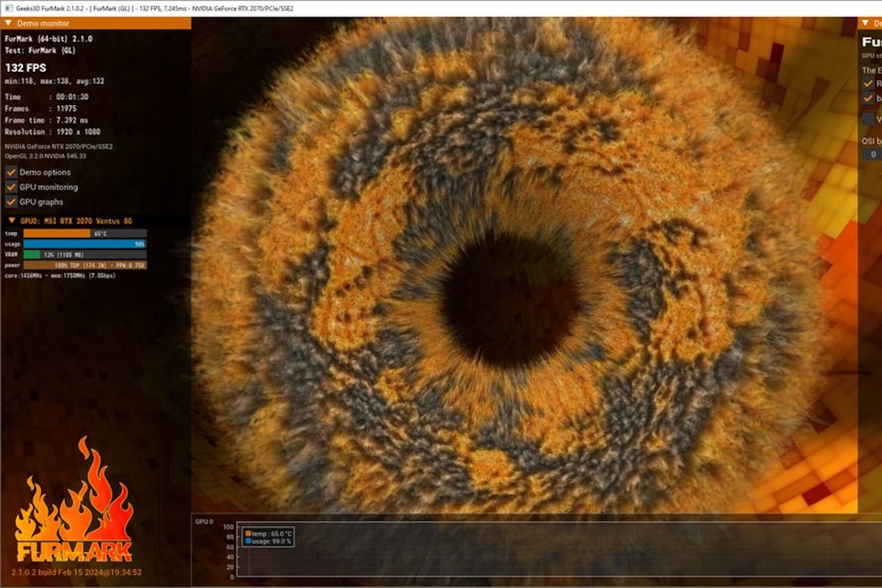
Task: Click the build version text under logo
Action: (77, 572)
